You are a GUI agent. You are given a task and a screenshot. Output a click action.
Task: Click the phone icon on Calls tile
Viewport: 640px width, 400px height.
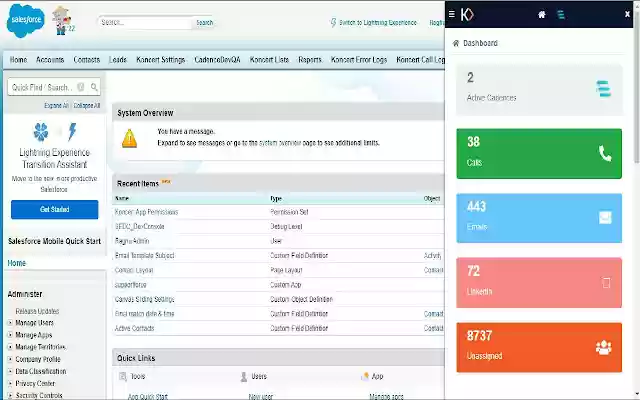(605, 153)
